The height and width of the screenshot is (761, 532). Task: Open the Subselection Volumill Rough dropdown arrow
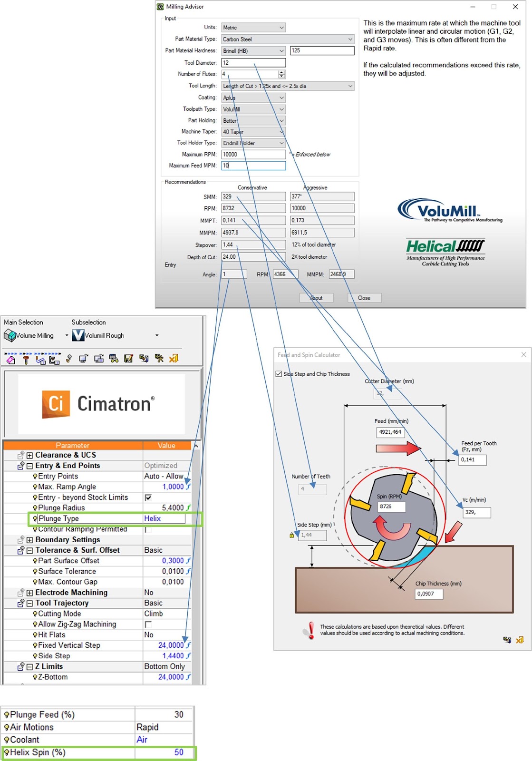pos(157,335)
